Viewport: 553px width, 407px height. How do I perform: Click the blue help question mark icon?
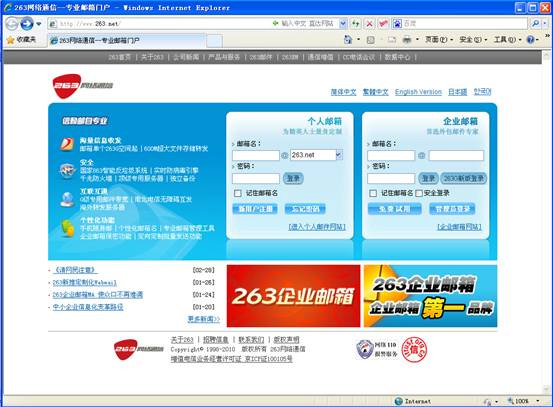click(x=530, y=40)
